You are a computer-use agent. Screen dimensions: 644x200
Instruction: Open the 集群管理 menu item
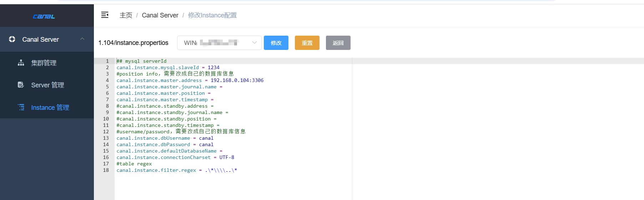coord(47,63)
